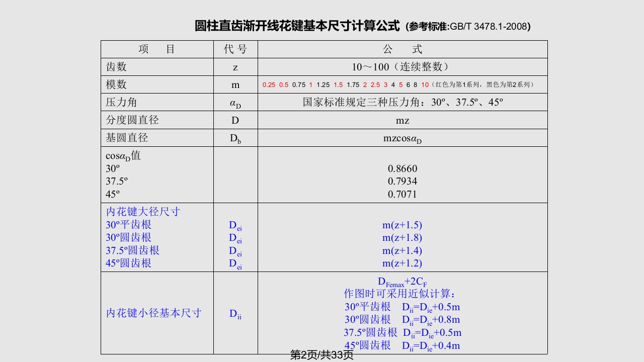
Task: Click the formula Dii=Die+0.8m
Action: 431,320
